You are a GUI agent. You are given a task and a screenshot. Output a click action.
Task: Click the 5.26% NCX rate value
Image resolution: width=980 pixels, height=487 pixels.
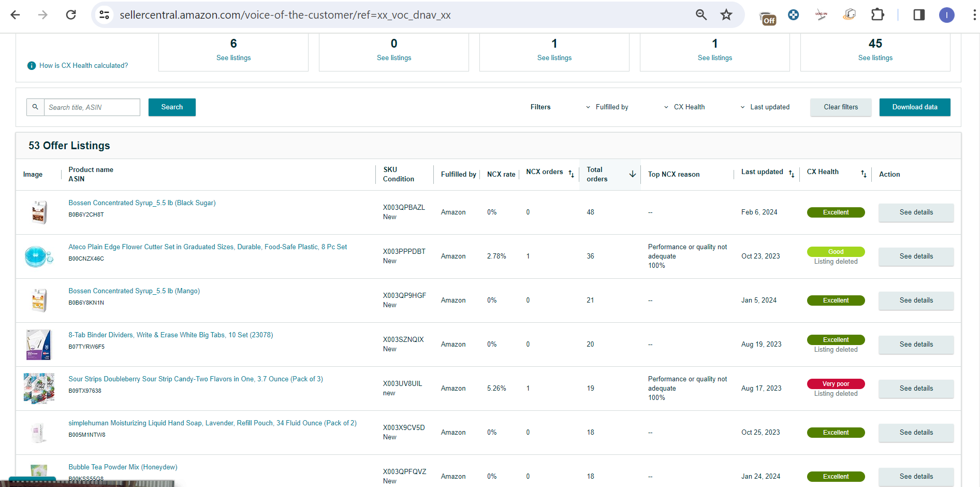click(496, 389)
